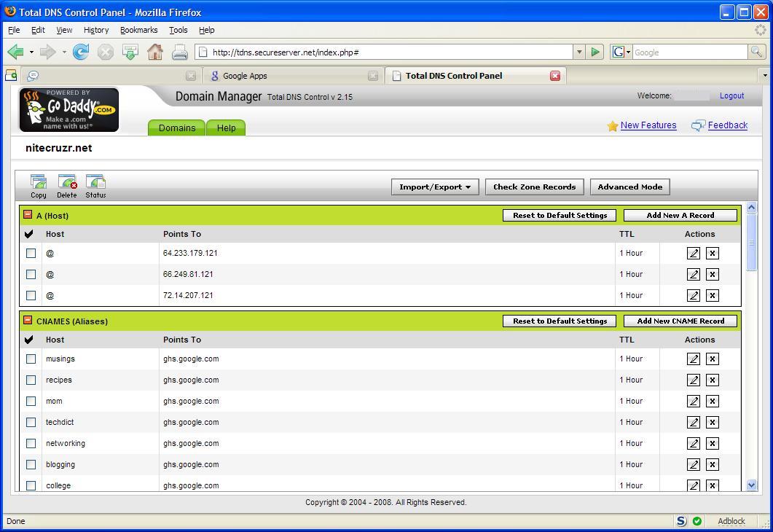Open the Import/Export dropdown
Viewport: 773px width, 532px height.
[x=435, y=187]
